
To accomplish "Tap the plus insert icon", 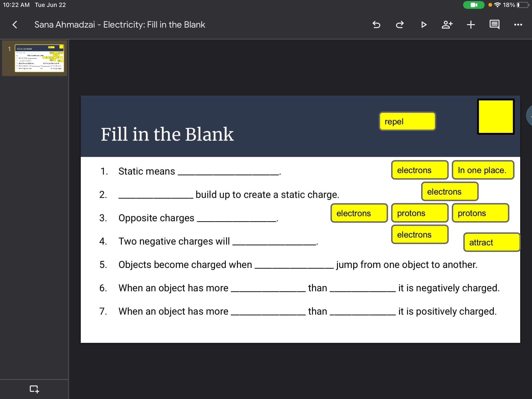I will coord(471,25).
